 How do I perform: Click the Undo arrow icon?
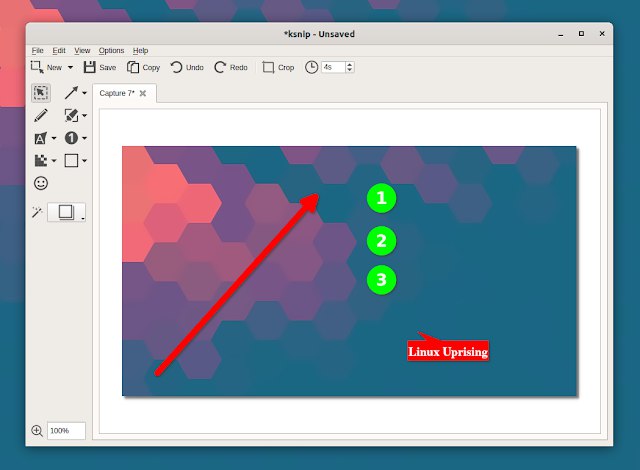click(176, 67)
